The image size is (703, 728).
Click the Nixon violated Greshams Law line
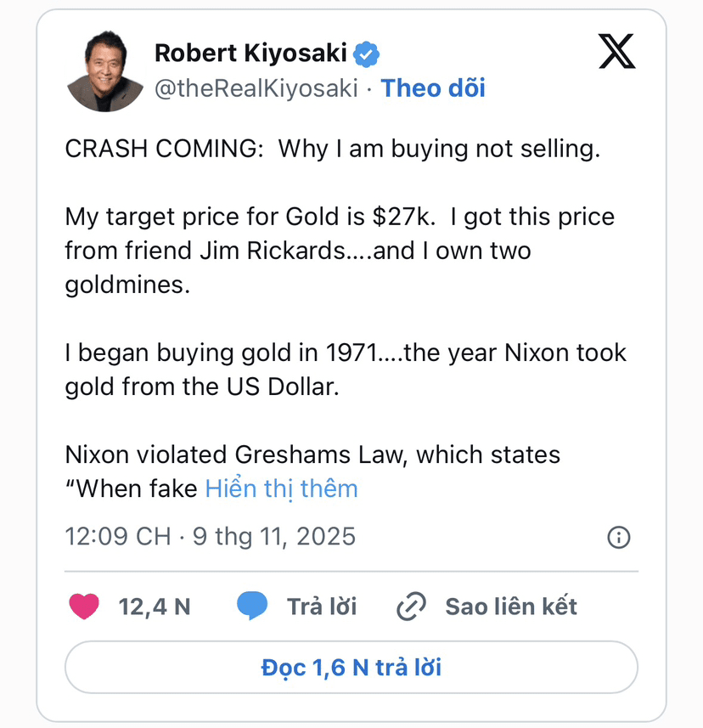[x=312, y=454]
